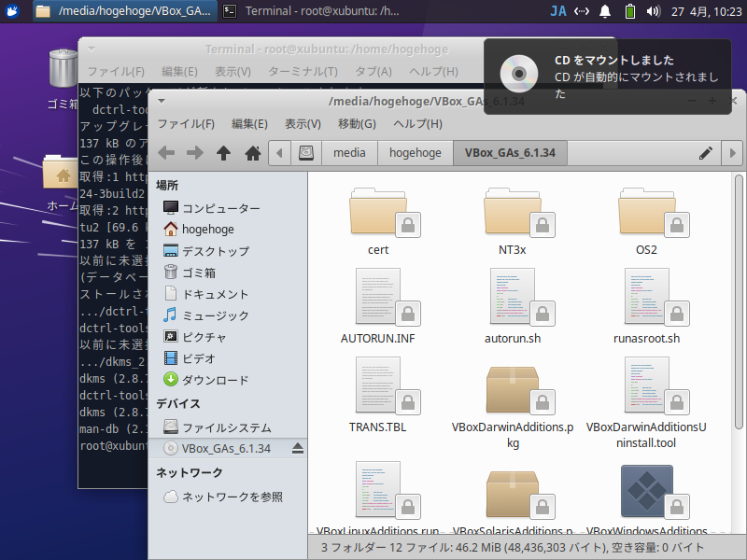Open the 移動(G) menu
The image size is (747, 560).
point(357,124)
